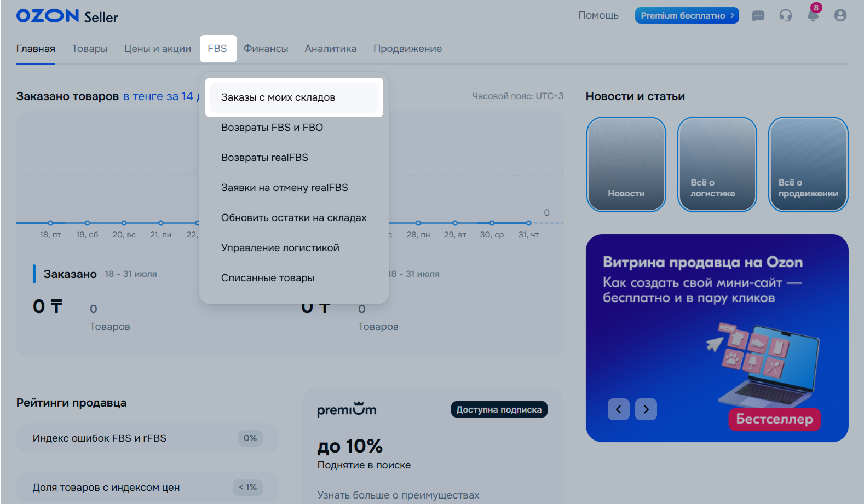
Task: Click the chart point for 31, чт
Action: pos(528,223)
